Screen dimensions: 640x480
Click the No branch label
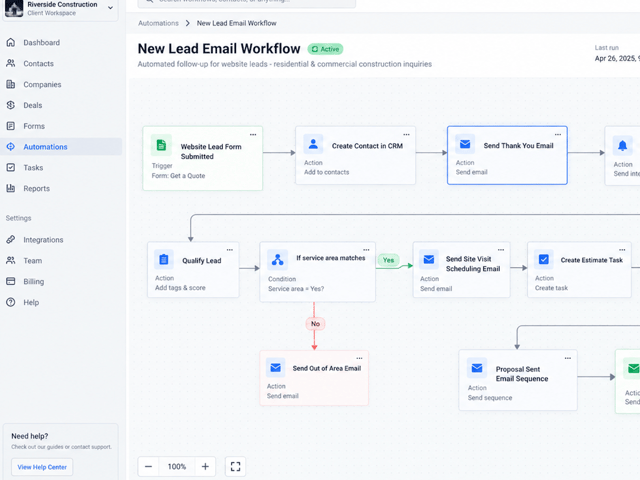[315, 324]
